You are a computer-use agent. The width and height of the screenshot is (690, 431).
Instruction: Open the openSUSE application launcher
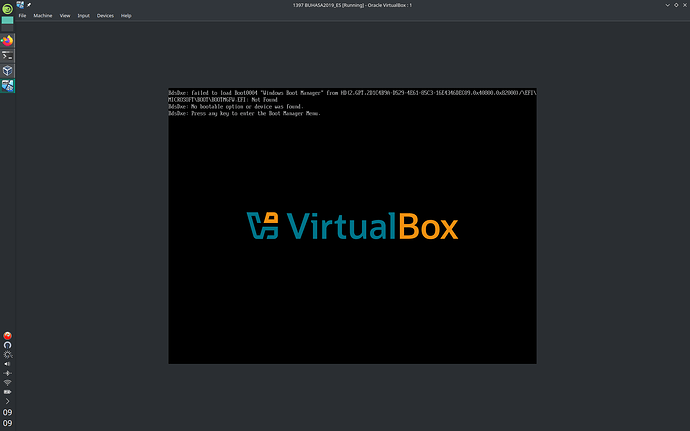[x=7, y=8]
